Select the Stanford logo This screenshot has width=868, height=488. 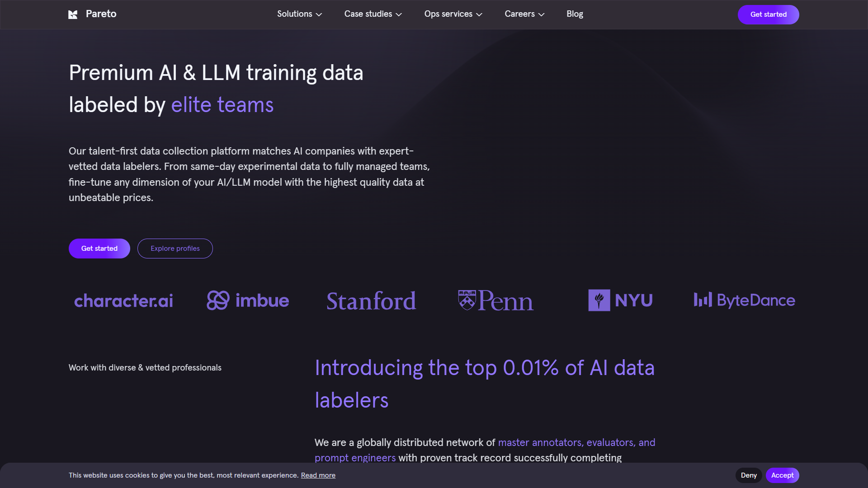coord(371,300)
